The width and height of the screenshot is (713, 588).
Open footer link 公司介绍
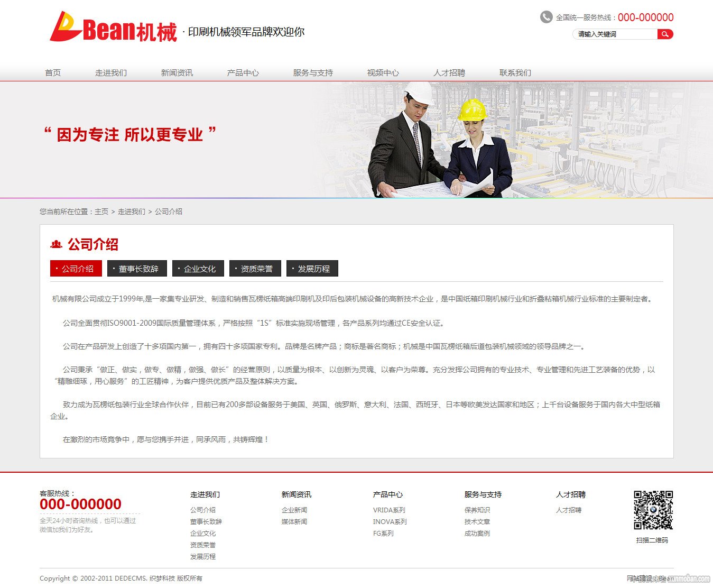click(x=203, y=510)
